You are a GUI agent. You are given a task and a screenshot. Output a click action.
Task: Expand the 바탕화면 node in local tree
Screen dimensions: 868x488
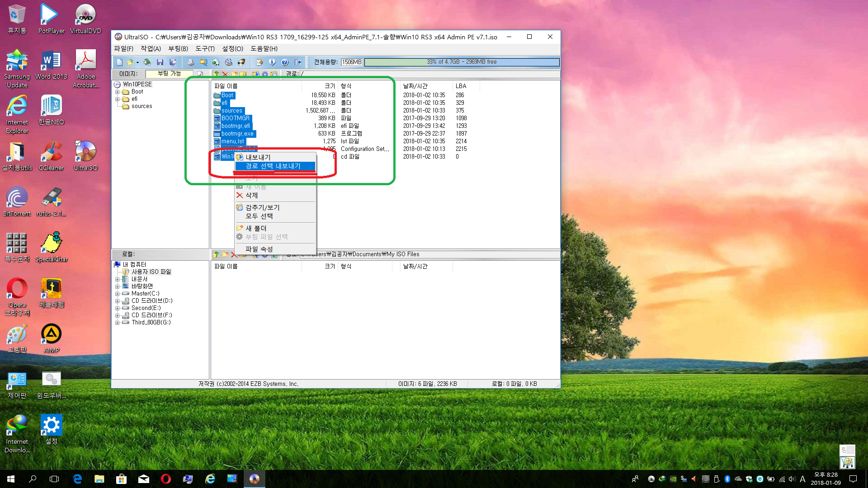[x=117, y=286]
